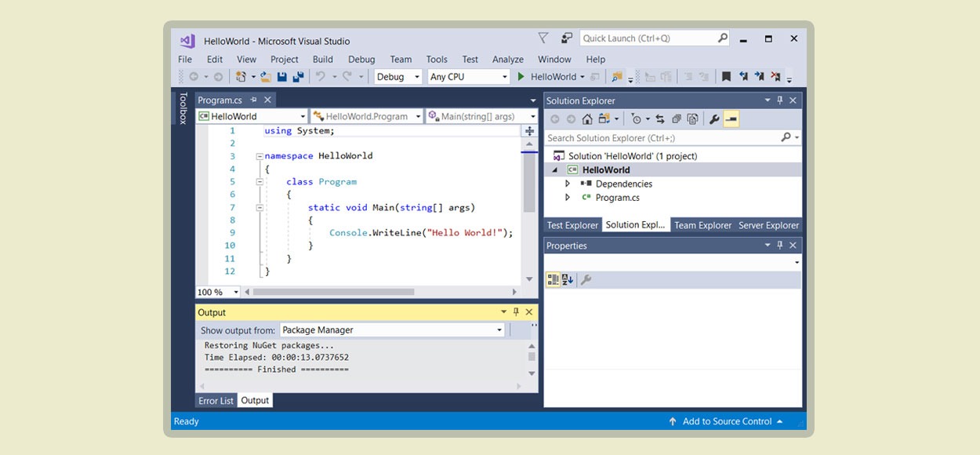Start debugging with the green play icon
The height and width of the screenshot is (455, 980).
(521, 77)
